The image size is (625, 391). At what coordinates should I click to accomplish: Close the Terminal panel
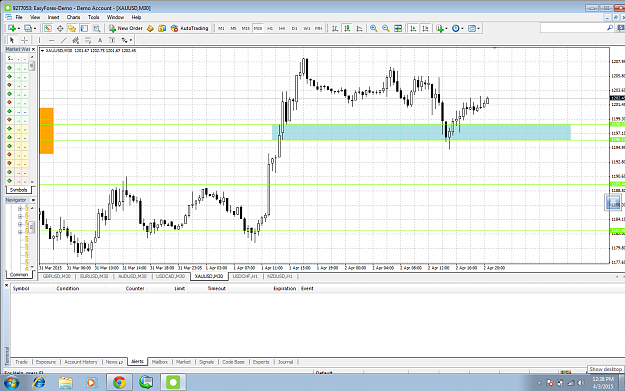(x=6, y=286)
